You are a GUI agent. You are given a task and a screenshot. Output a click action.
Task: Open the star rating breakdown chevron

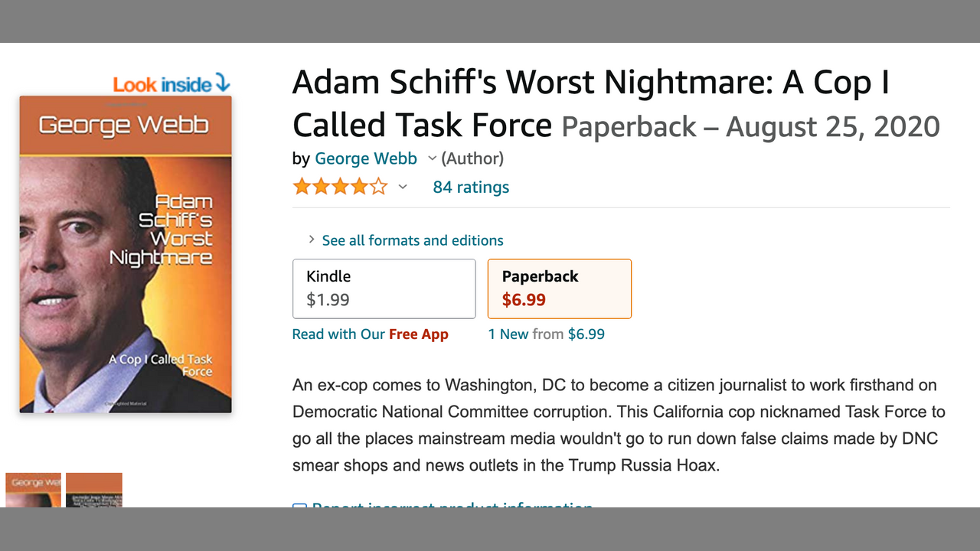coord(403,187)
